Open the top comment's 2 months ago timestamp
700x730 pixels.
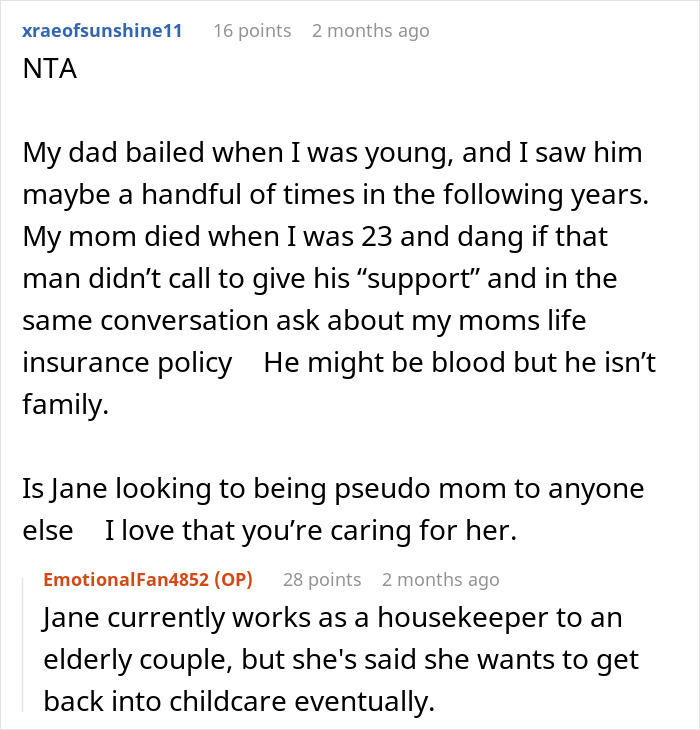pos(370,31)
